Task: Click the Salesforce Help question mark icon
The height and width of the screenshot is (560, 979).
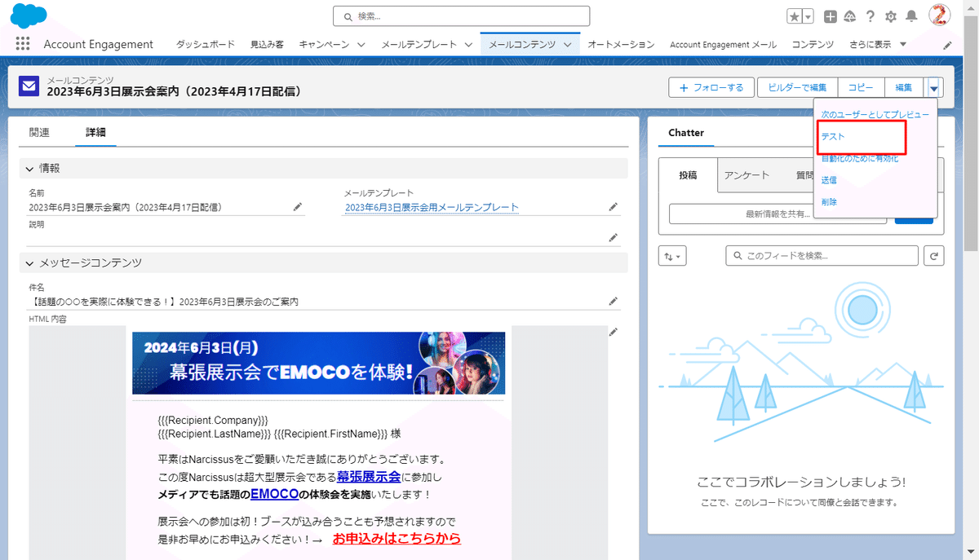Action: click(870, 16)
